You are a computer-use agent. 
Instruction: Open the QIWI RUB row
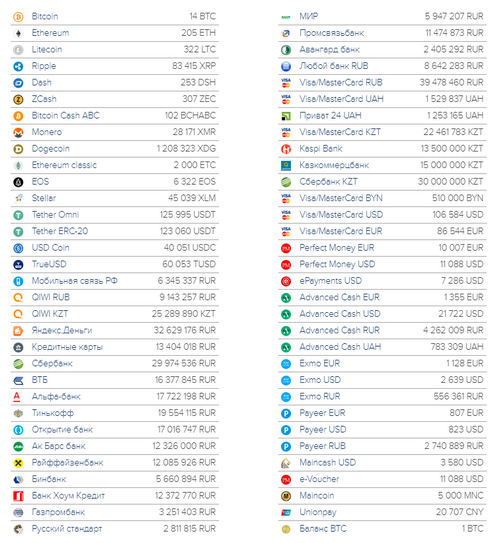click(115, 297)
